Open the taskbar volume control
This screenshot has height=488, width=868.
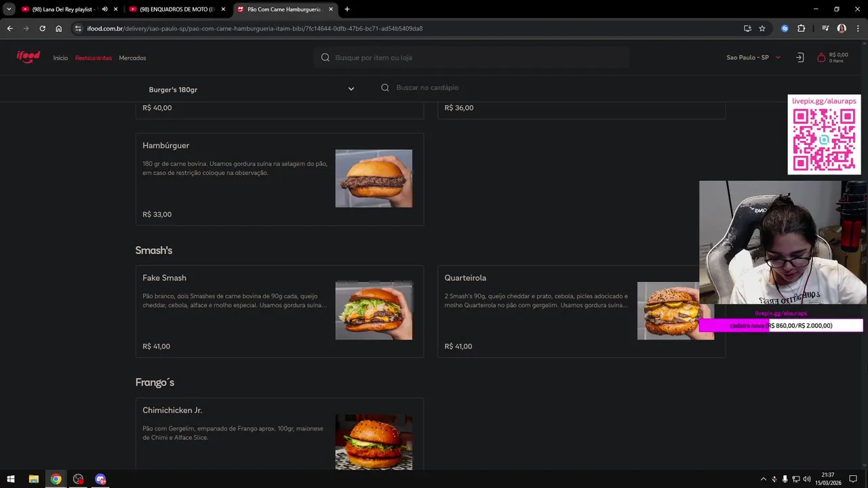pyautogui.click(x=806, y=479)
